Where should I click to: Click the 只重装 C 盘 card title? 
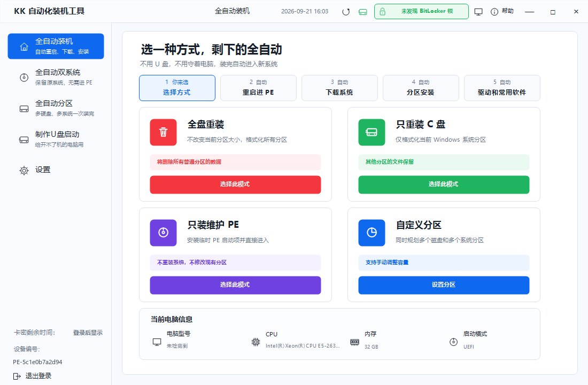[x=420, y=124]
